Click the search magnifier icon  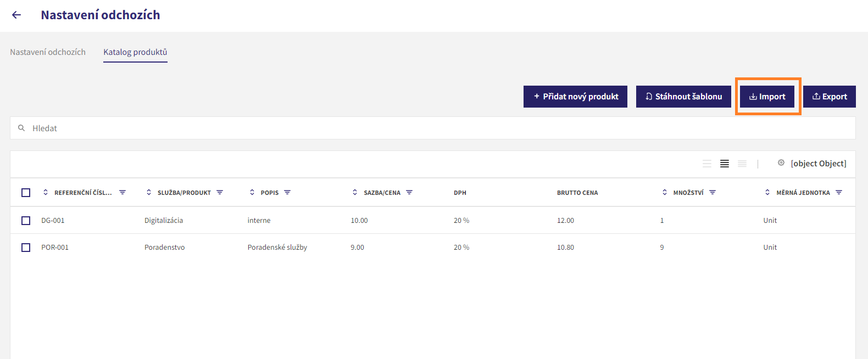tap(21, 128)
